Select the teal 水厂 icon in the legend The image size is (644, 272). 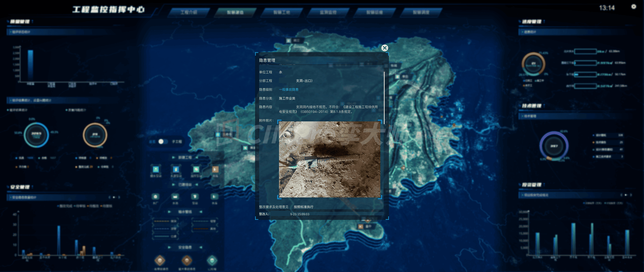[155, 196]
